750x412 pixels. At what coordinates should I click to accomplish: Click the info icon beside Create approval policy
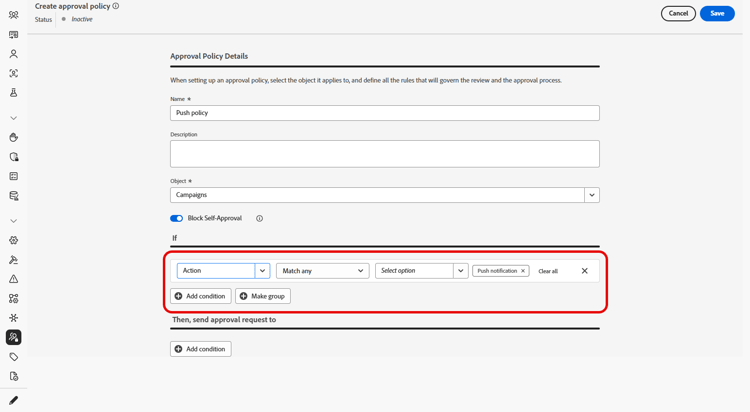pos(116,6)
